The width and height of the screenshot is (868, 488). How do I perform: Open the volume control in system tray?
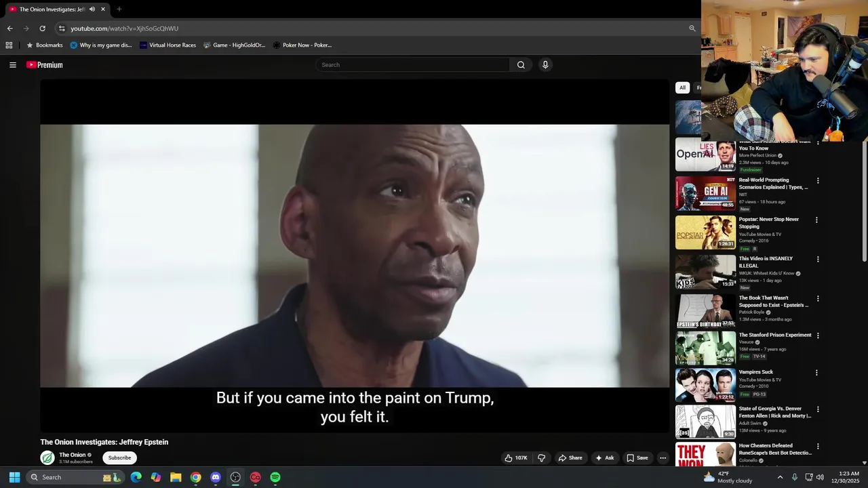(x=821, y=477)
